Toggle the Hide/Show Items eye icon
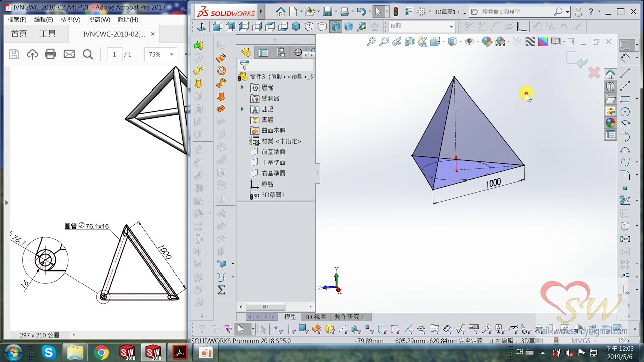This screenshot has width=644, height=362. point(469,42)
